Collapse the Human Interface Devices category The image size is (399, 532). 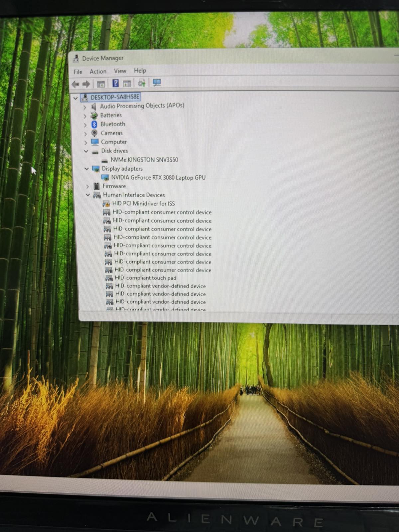coord(88,195)
